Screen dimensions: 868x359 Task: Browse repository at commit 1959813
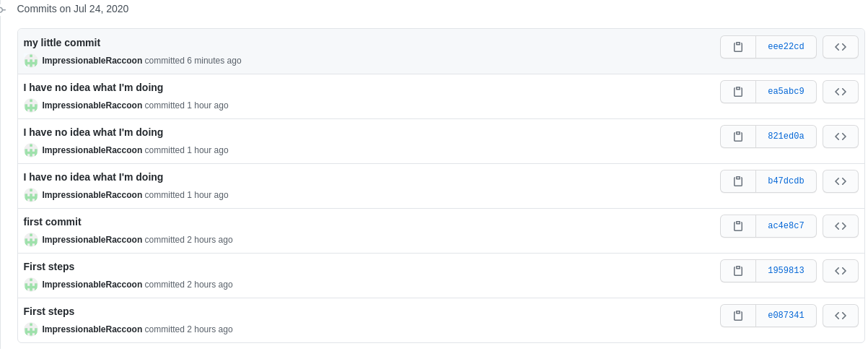(840, 271)
